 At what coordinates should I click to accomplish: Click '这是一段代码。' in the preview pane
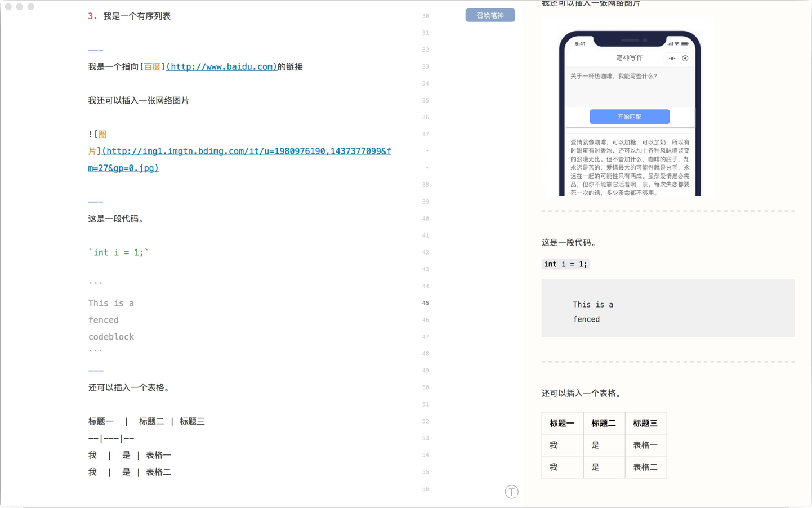pyautogui.click(x=570, y=242)
